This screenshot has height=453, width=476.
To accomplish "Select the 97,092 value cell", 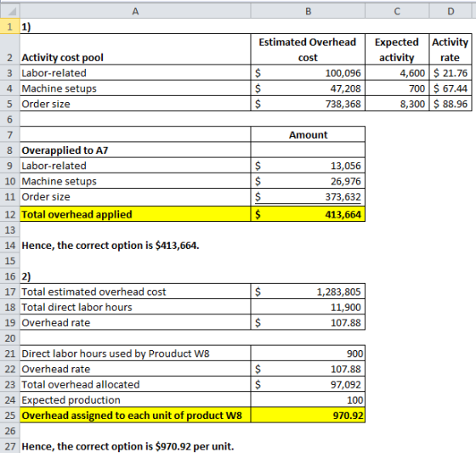I will (308, 384).
